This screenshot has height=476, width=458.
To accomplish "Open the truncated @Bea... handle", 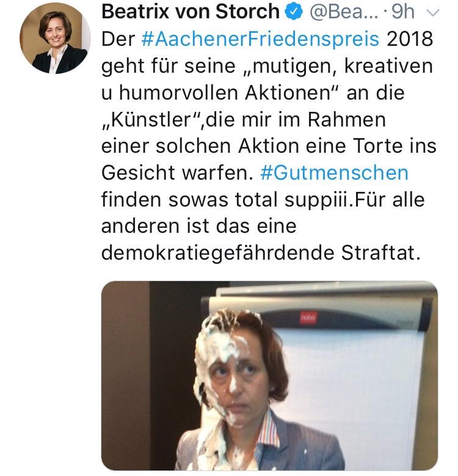I will pos(344,12).
